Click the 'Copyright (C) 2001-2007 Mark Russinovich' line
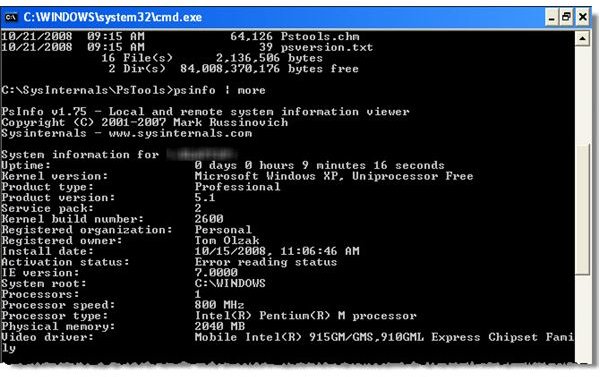600x377 pixels. pos(145,122)
